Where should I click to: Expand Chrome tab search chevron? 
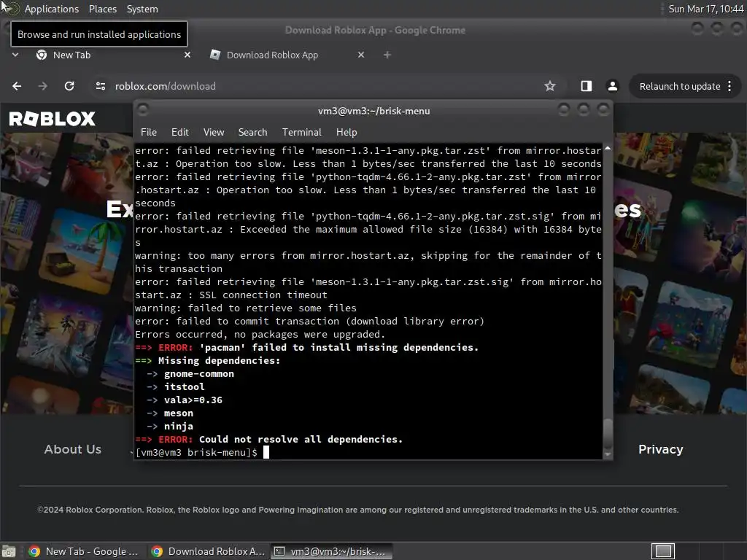pyautogui.click(x=15, y=55)
